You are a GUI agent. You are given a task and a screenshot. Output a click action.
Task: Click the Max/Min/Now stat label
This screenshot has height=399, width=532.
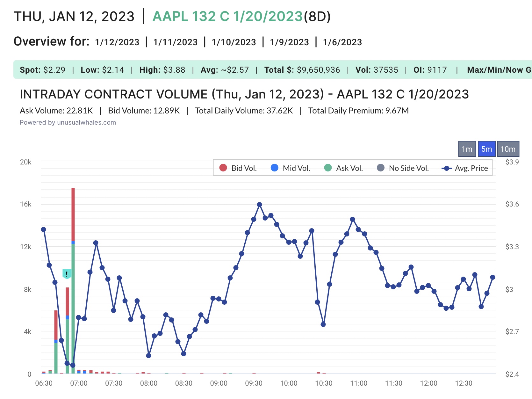coord(499,70)
